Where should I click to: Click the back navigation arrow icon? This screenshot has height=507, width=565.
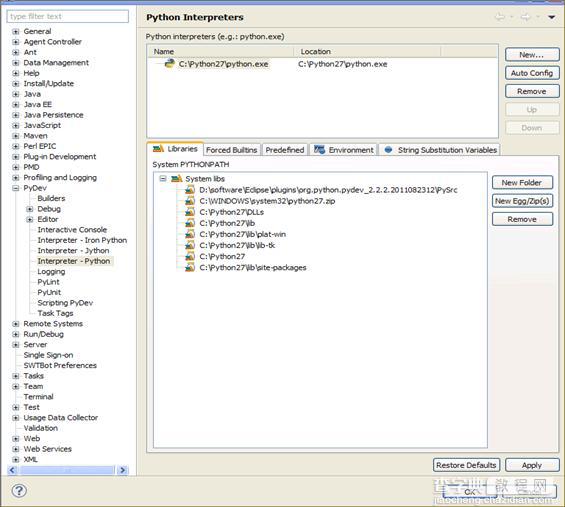pyautogui.click(x=500, y=17)
